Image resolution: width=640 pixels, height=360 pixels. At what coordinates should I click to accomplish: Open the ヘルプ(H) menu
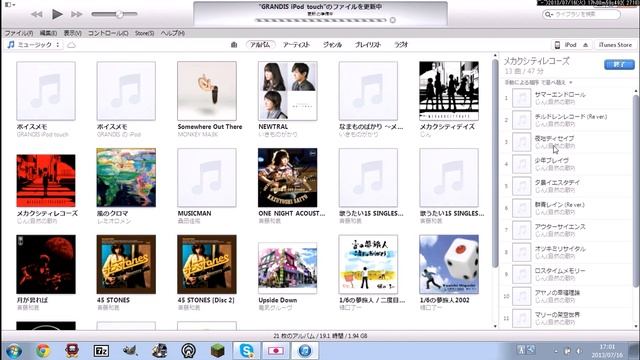pos(172,33)
